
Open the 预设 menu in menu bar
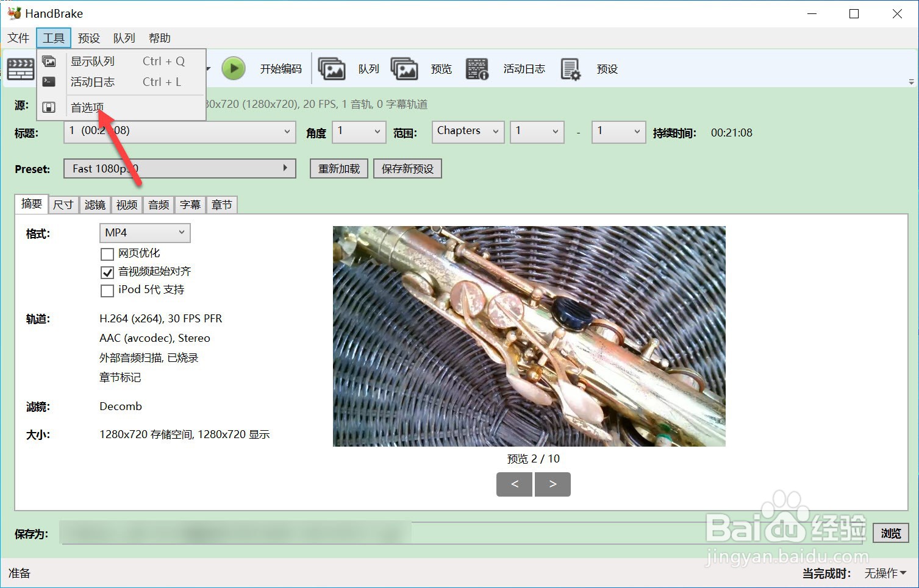(x=89, y=38)
